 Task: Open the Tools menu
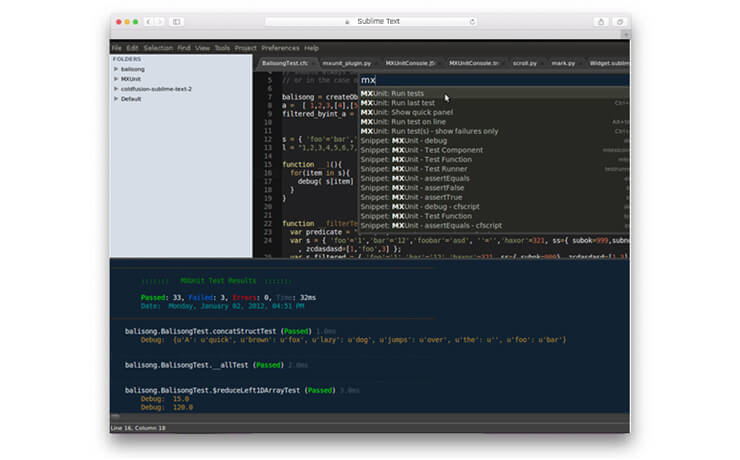point(222,48)
